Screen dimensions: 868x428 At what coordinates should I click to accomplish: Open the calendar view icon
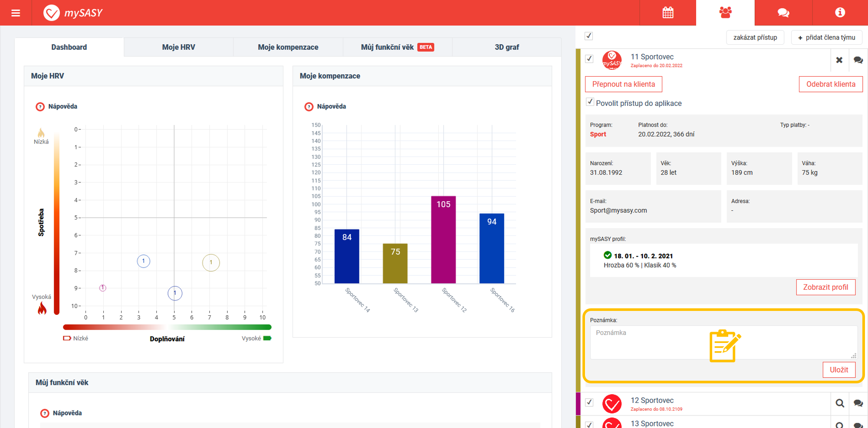point(668,13)
